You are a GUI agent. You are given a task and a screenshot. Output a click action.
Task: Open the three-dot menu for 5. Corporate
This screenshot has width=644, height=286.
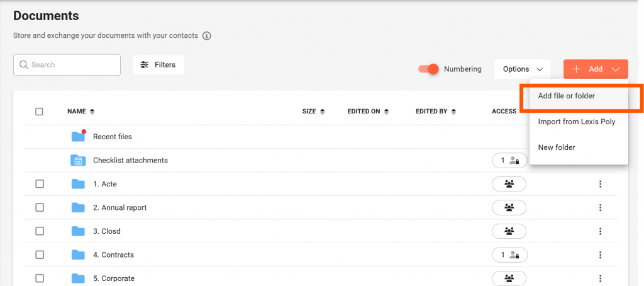point(600,278)
